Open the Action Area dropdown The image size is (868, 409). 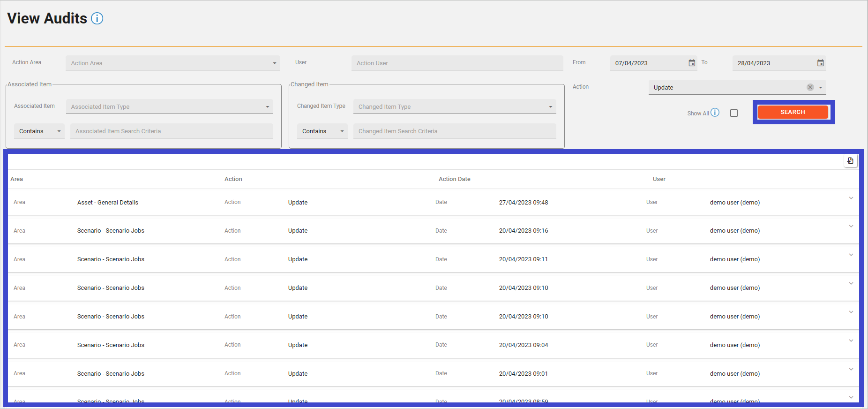pyautogui.click(x=173, y=63)
